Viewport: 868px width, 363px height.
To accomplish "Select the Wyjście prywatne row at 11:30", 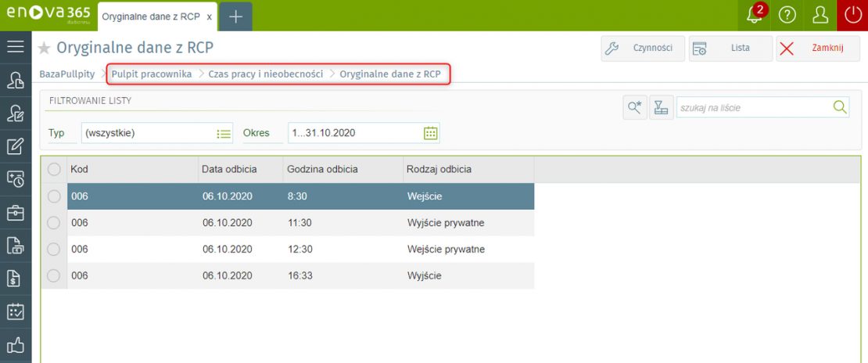I will pos(297,223).
